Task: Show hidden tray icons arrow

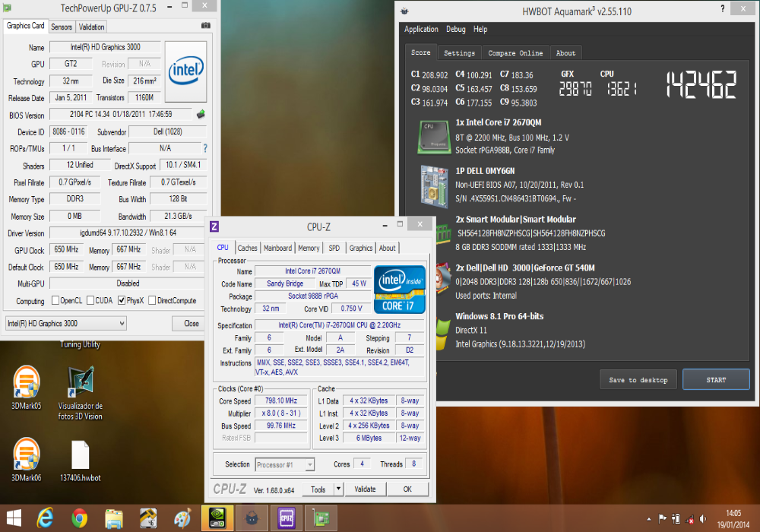Action: (648, 519)
